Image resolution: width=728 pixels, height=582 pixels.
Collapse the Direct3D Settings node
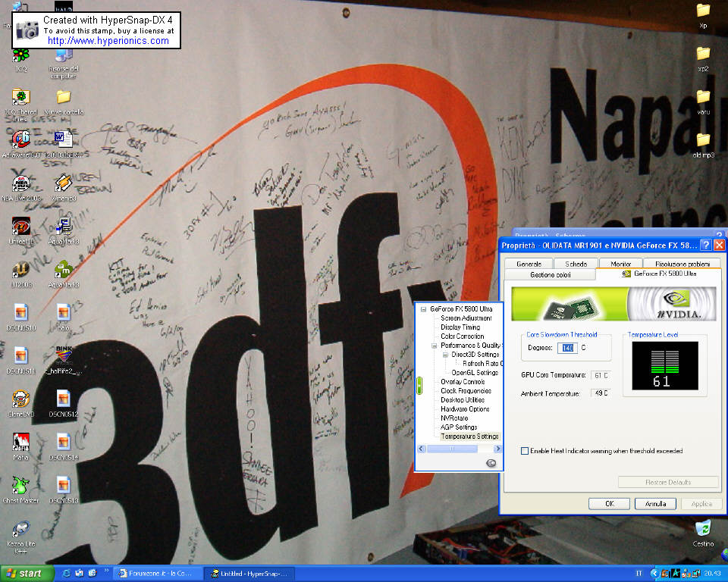[x=445, y=355]
